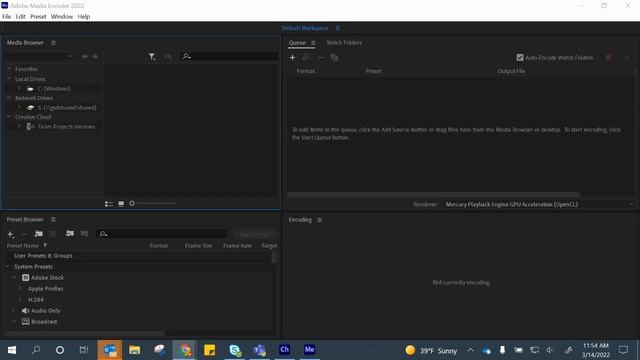Click Duplicate icon in Queue toolbar
Image resolution: width=640 pixels, height=360 pixels.
pyautogui.click(x=334, y=58)
